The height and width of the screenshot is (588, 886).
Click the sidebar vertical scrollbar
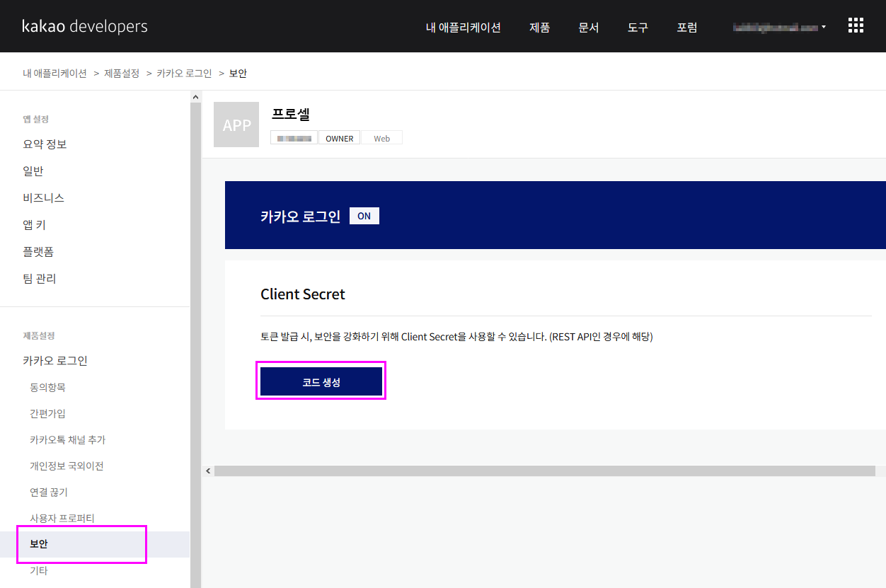pos(196,345)
